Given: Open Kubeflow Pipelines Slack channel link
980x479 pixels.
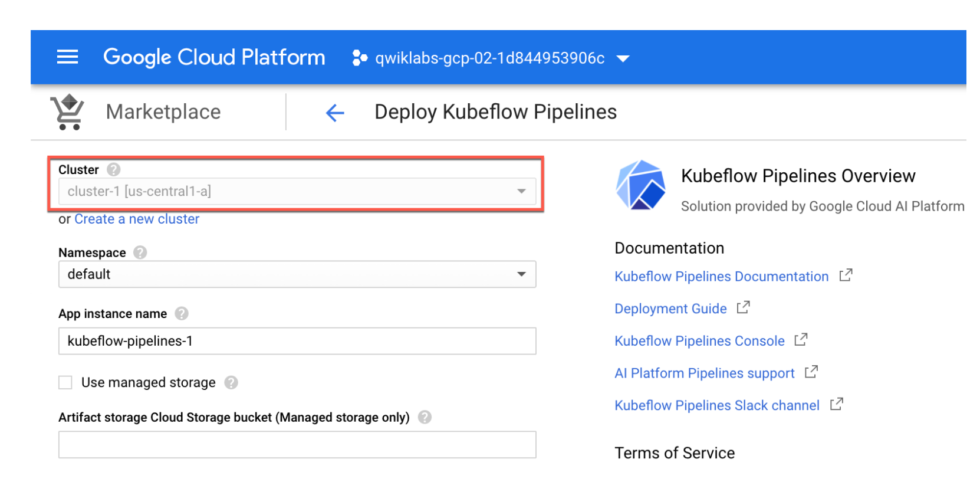Looking at the screenshot, I should tap(717, 406).
